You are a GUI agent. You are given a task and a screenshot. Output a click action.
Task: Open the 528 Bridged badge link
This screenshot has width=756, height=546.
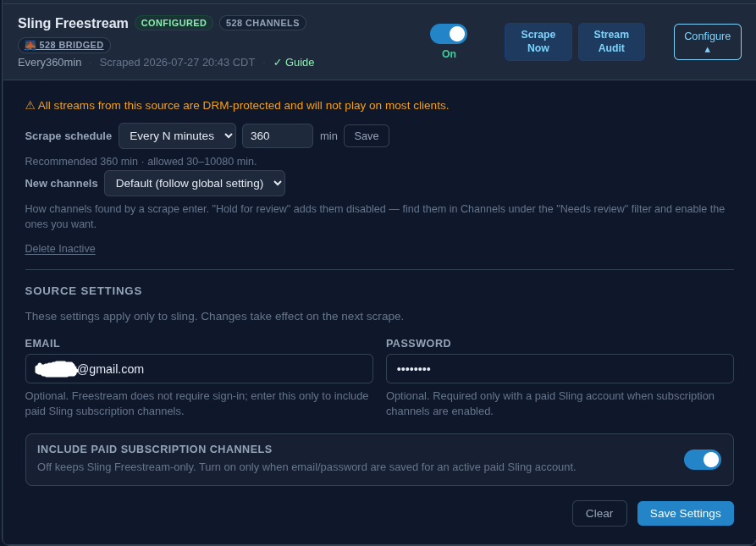pyautogui.click(x=64, y=45)
